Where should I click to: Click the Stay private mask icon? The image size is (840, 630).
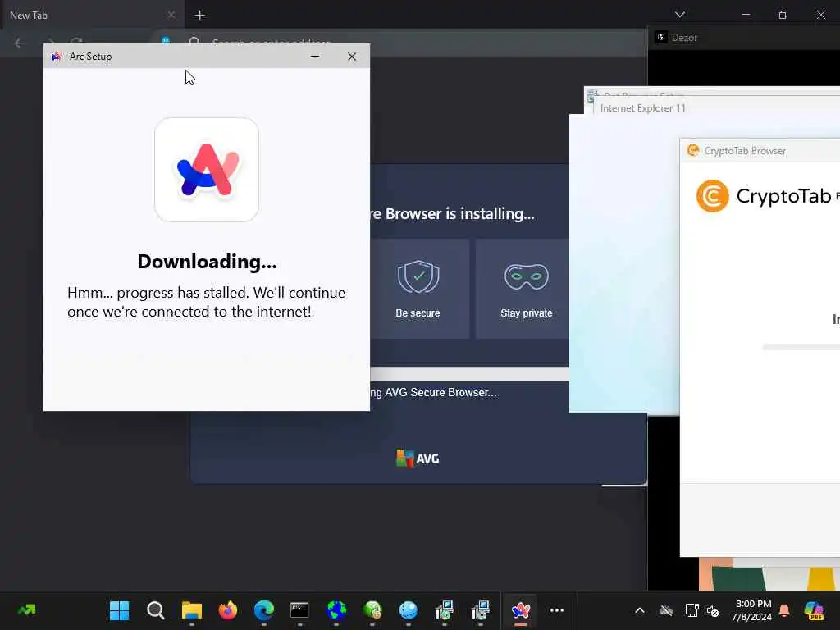point(526,276)
